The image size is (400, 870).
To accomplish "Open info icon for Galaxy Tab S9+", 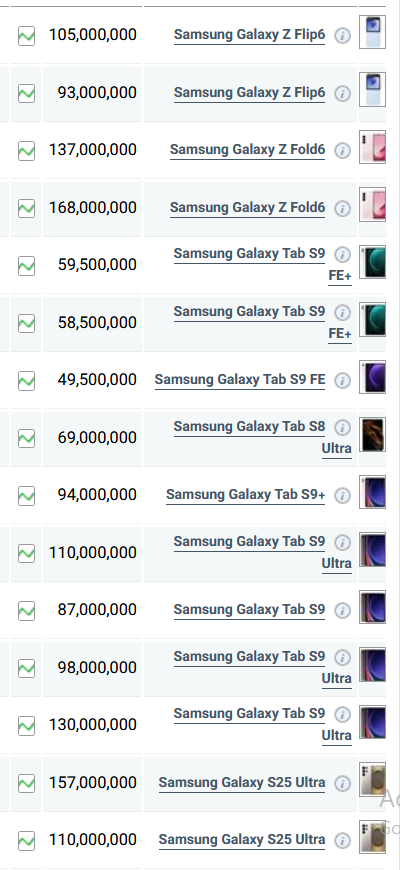I will [x=342, y=495].
